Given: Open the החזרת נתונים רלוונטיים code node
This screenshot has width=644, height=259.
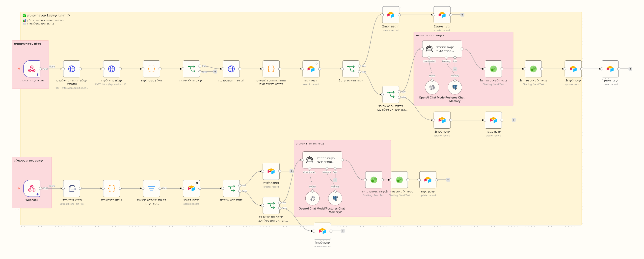Looking at the screenshot, I should click(271, 69).
